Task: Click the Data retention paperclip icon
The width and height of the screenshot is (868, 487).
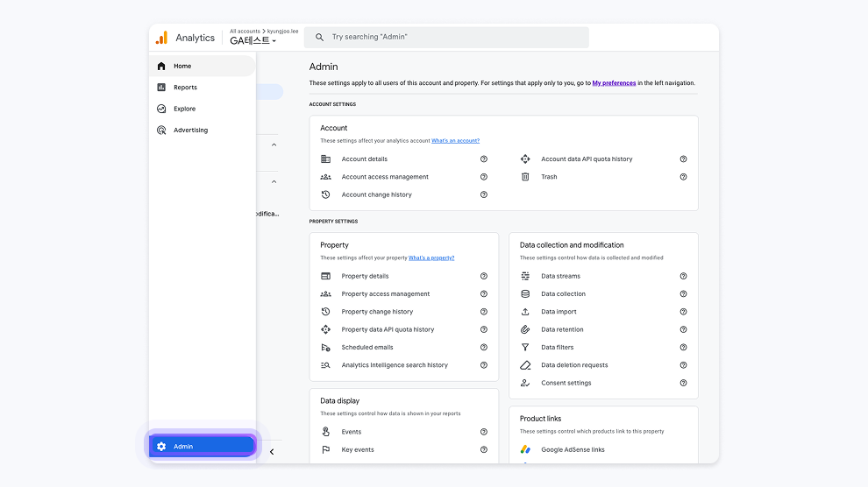Action: (525, 329)
